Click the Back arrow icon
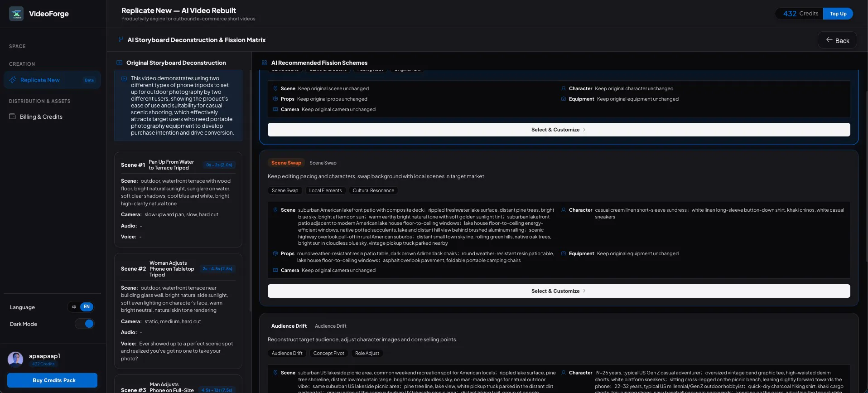 click(829, 40)
